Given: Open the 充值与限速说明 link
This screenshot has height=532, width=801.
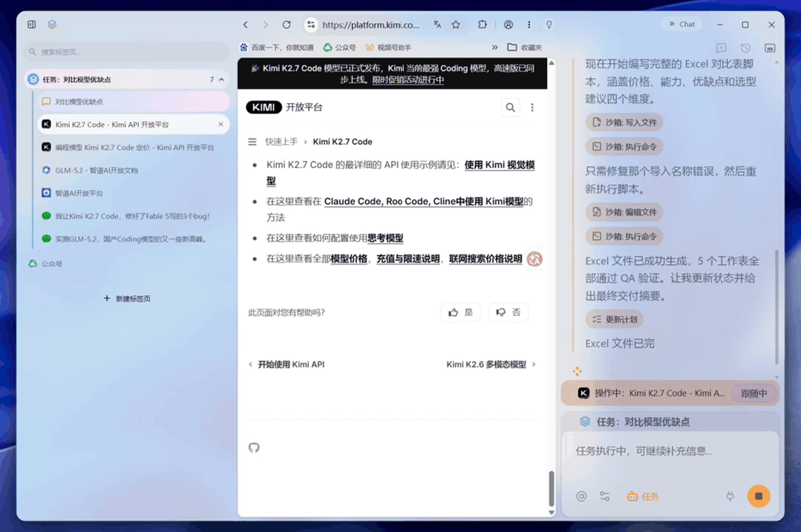Looking at the screenshot, I should 408,259.
